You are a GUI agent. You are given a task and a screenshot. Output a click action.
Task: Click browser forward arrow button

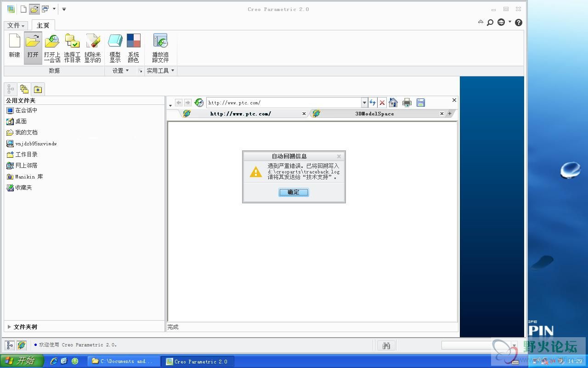pos(187,103)
